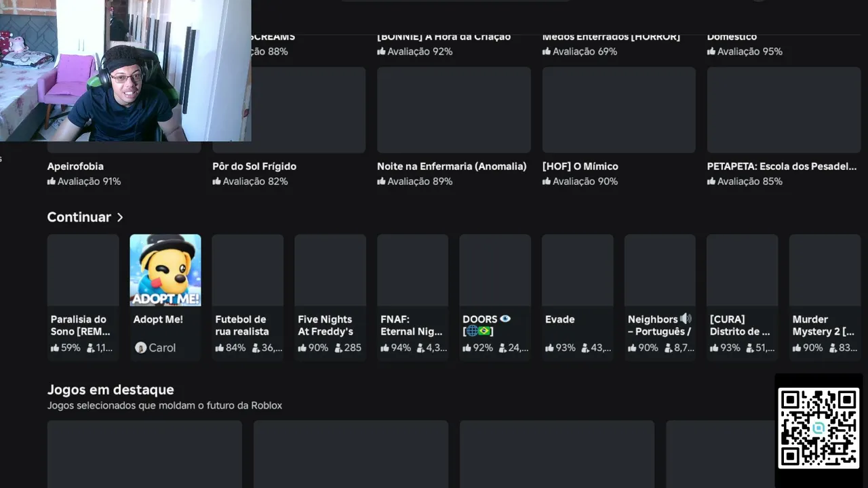Click thumbs-up icon on Futebol de rua realista card
Viewport: 868px width, 488px height.
pos(220,348)
